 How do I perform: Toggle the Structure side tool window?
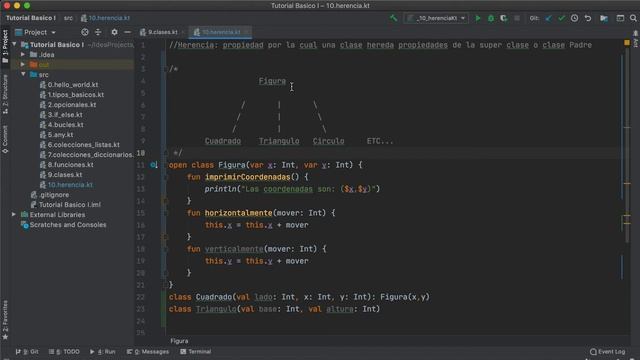coord(5,94)
